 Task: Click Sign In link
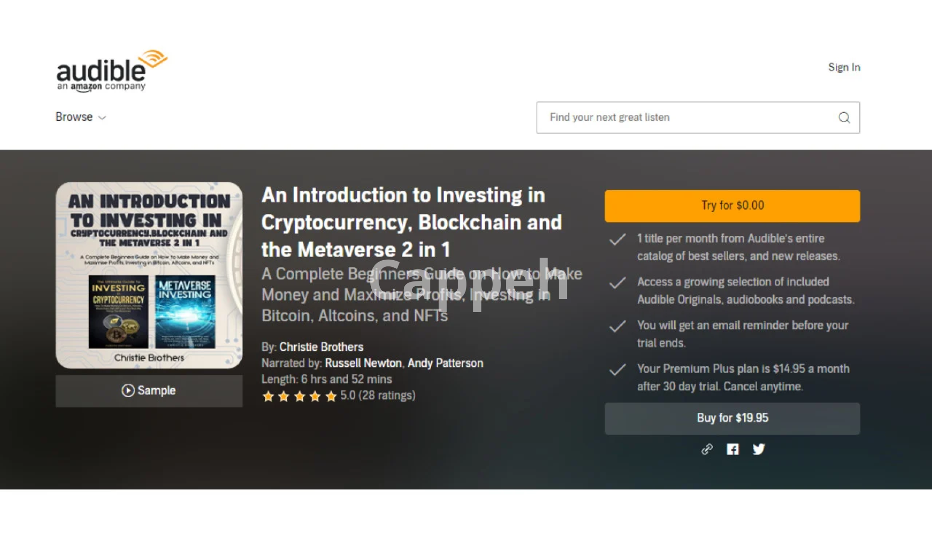tap(844, 67)
